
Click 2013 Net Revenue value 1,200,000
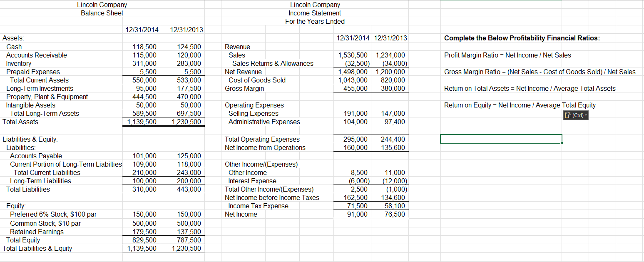[x=390, y=72]
